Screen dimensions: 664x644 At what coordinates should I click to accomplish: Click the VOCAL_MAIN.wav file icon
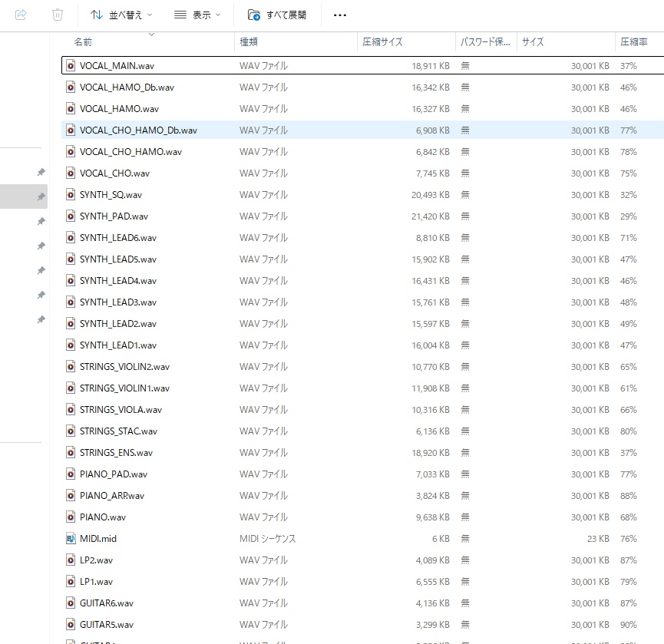point(71,65)
